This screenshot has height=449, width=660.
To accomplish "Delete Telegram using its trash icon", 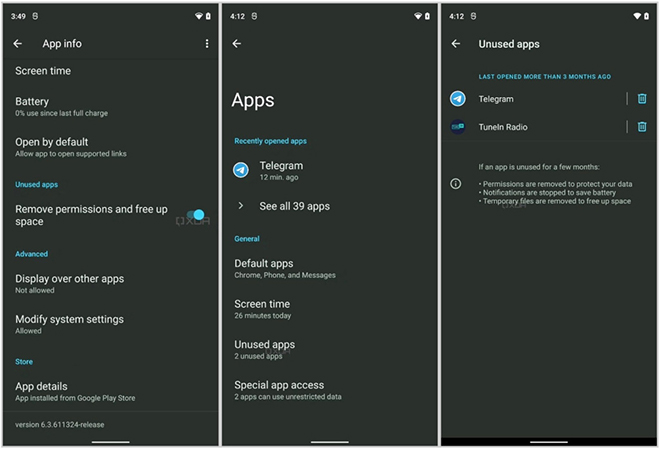I will [x=642, y=99].
